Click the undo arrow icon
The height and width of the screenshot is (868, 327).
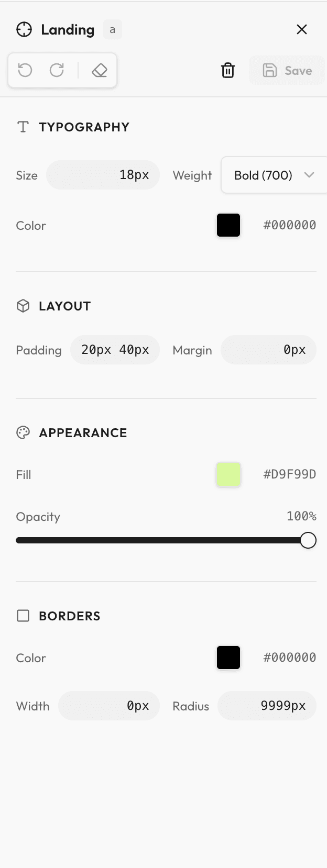[x=25, y=70]
